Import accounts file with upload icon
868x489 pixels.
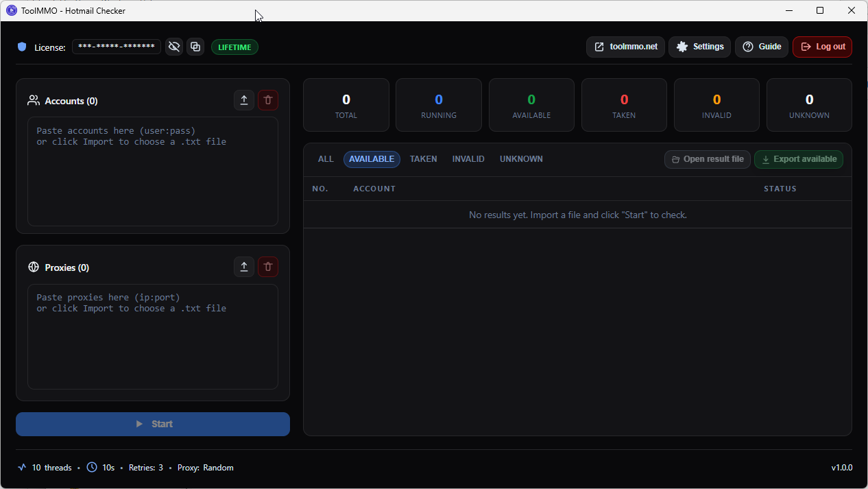244,100
